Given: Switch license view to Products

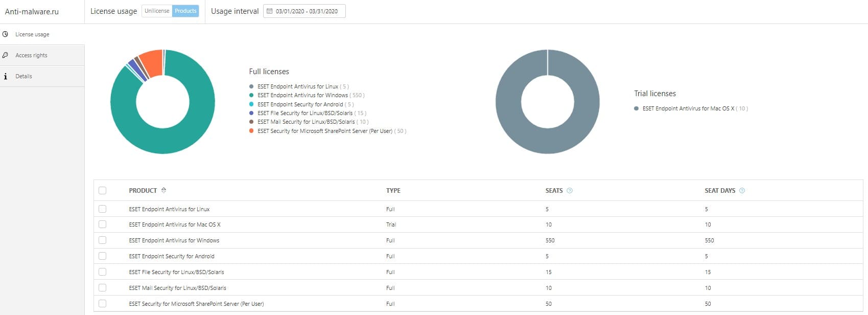Looking at the screenshot, I should tap(185, 11).
